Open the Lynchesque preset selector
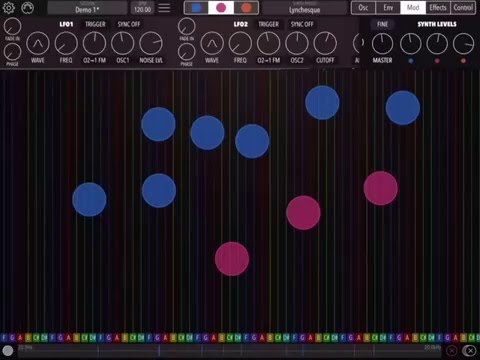 [305, 8]
